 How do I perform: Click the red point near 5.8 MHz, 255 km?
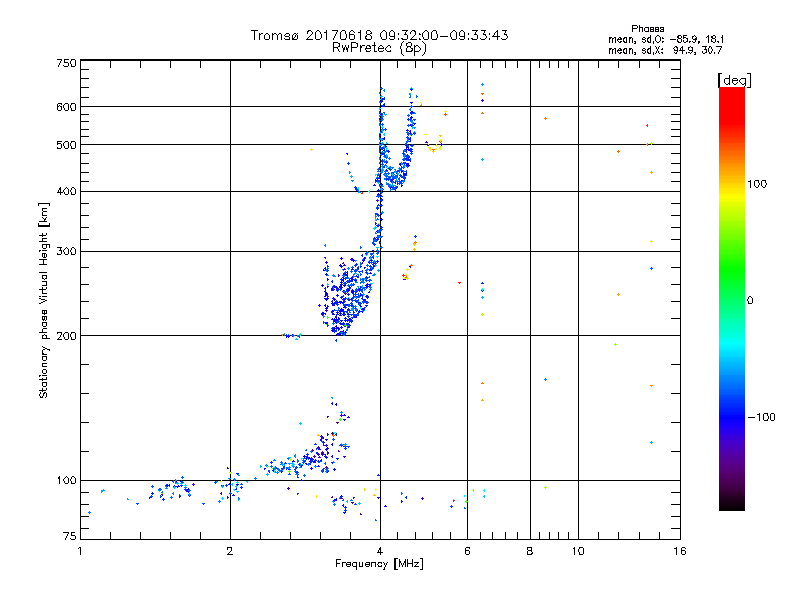click(460, 283)
